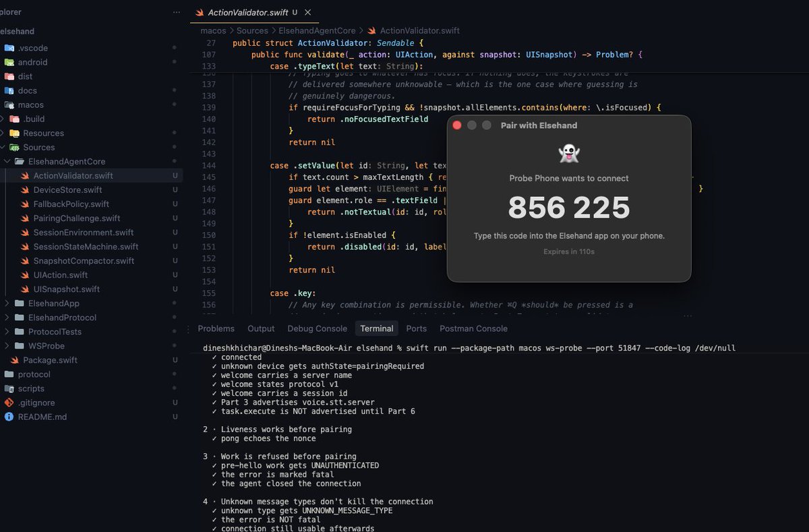Screen dimensions: 809x532
Task: Click the Swift icon beside SnapshotCompactor.swift
Action: tap(26, 261)
